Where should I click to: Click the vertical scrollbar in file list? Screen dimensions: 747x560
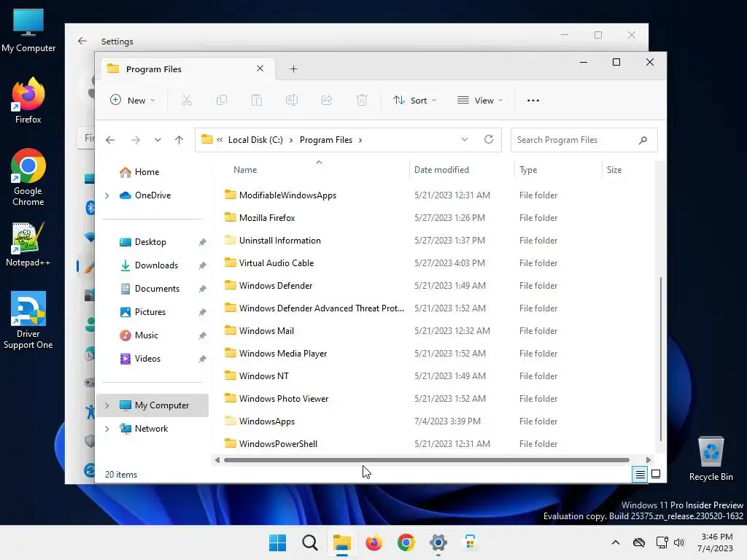tap(661, 359)
